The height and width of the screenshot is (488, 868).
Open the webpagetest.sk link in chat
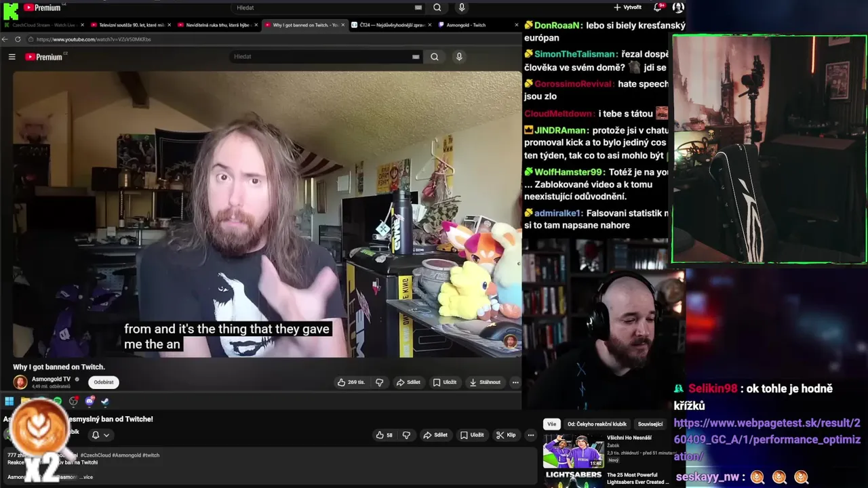click(x=767, y=439)
